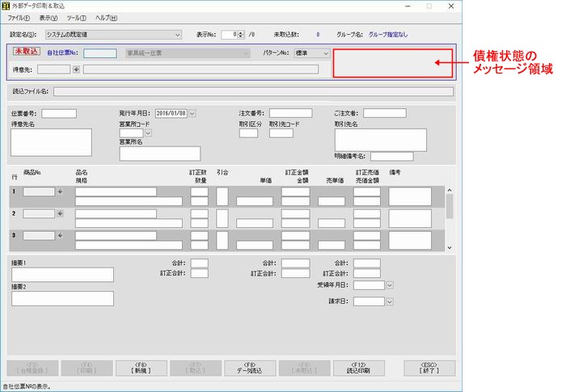Viewport: 566px width, 392px height.
Task: Click the disabled F4 印刷 button
Action: [x=87, y=369]
